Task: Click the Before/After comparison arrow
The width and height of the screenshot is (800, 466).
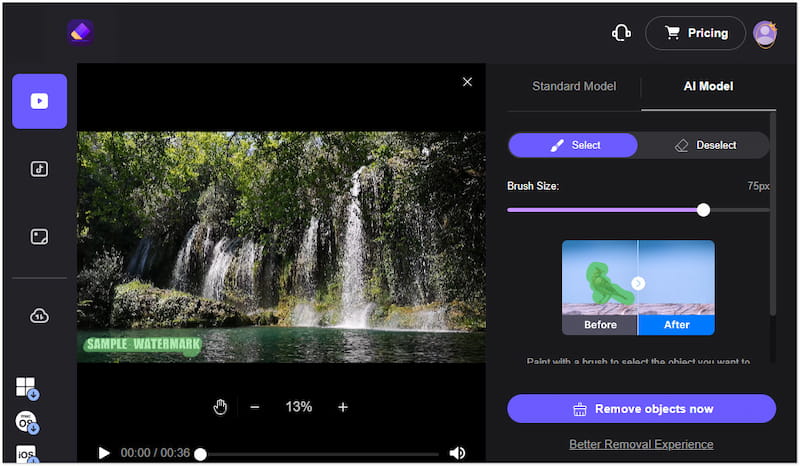Action: pyautogui.click(x=638, y=283)
